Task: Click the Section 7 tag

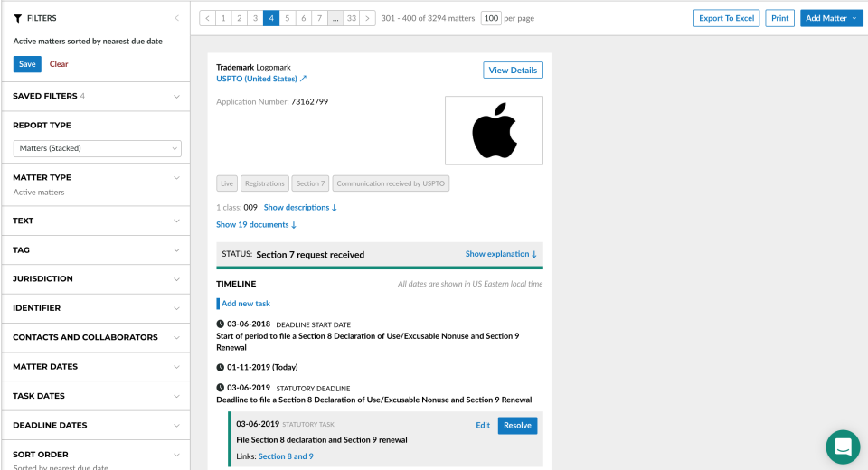Action: click(310, 183)
